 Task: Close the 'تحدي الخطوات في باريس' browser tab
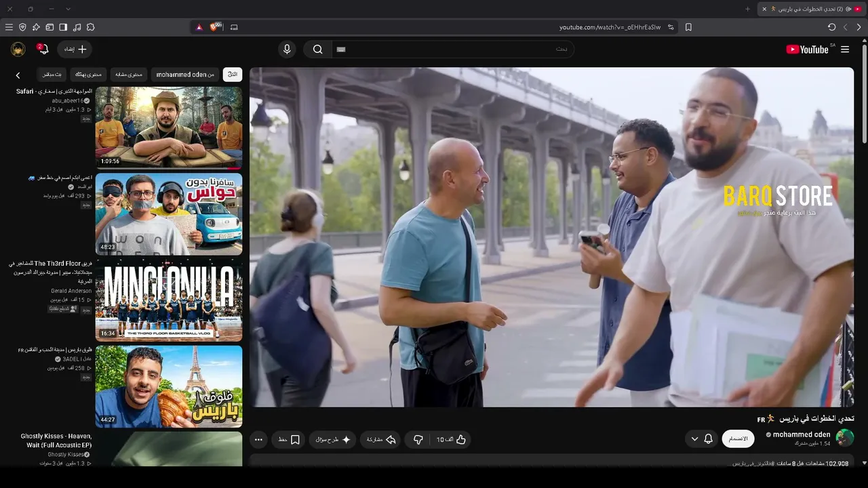tap(764, 9)
